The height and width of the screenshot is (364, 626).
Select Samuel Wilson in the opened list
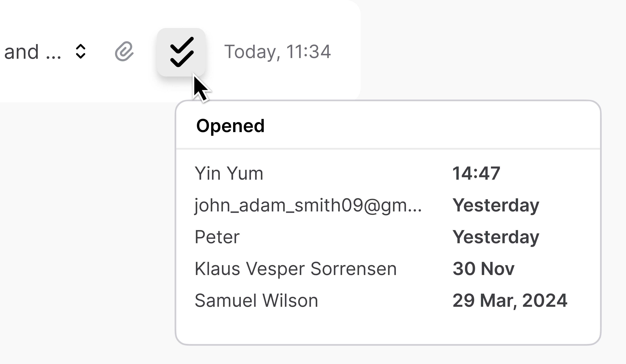pyautogui.click(x=256, y=301)
